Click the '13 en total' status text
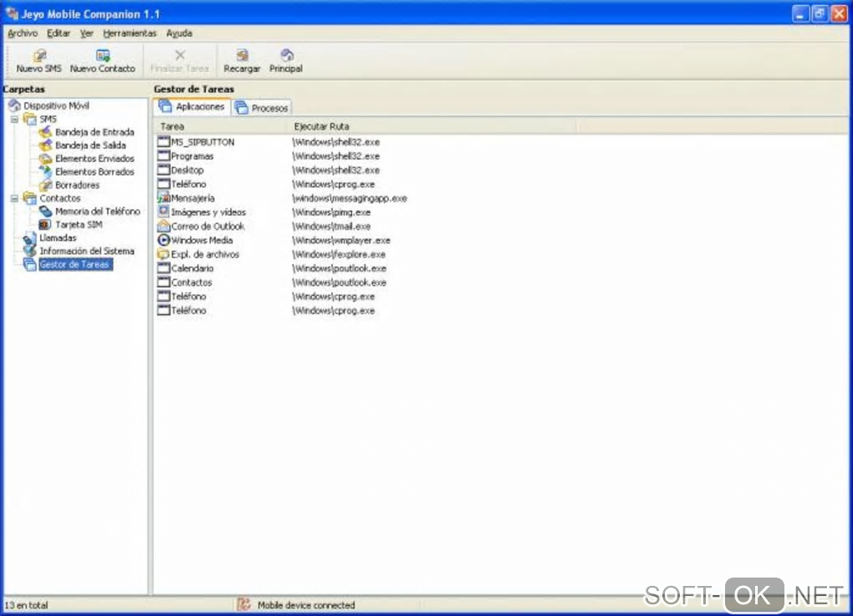The width and height of the screenshot is (853, 616). point(26,605)
